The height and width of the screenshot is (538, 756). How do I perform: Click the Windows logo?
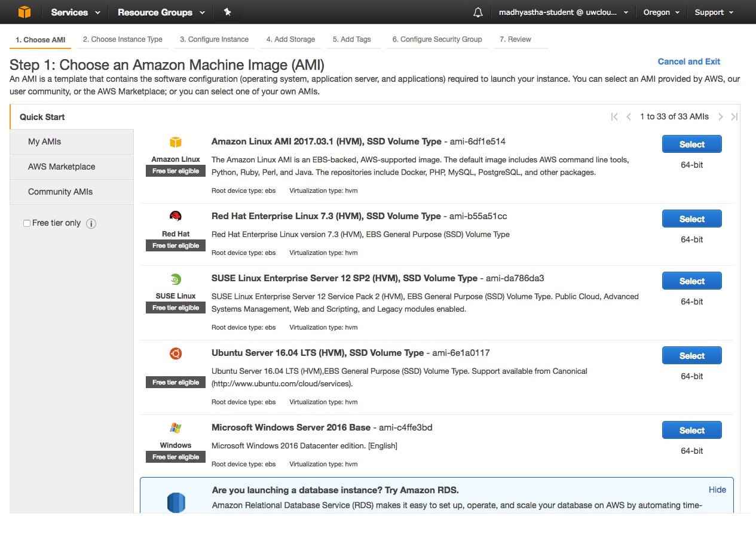(175, 428)
